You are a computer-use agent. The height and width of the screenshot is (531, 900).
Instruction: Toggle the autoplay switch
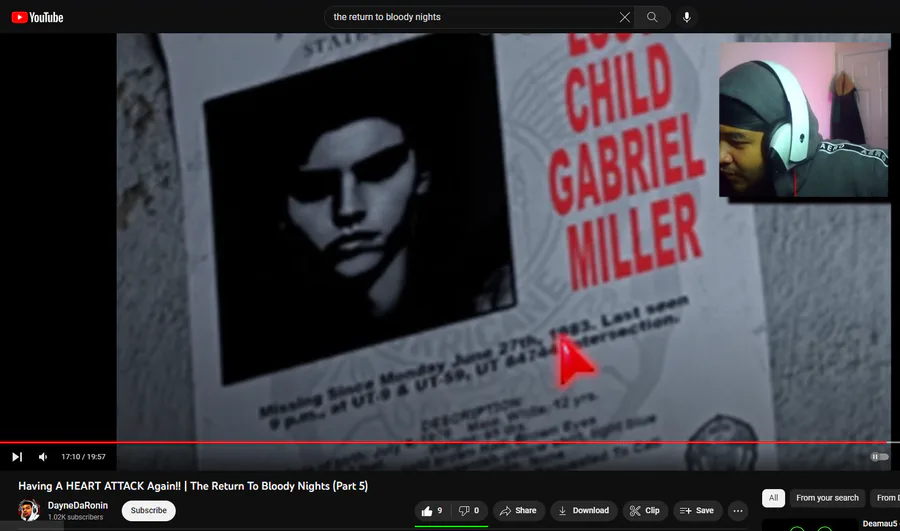point(879,457)
